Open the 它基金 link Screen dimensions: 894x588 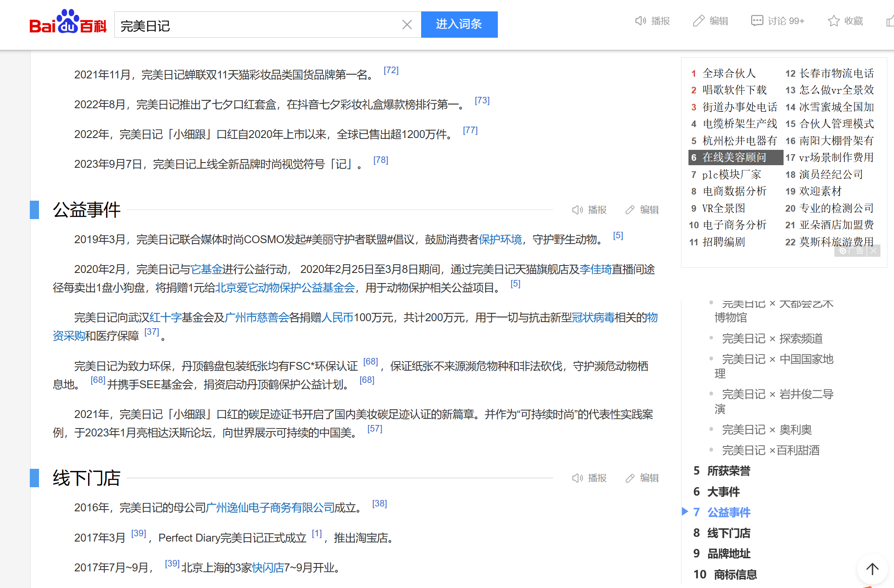point(206,269)
